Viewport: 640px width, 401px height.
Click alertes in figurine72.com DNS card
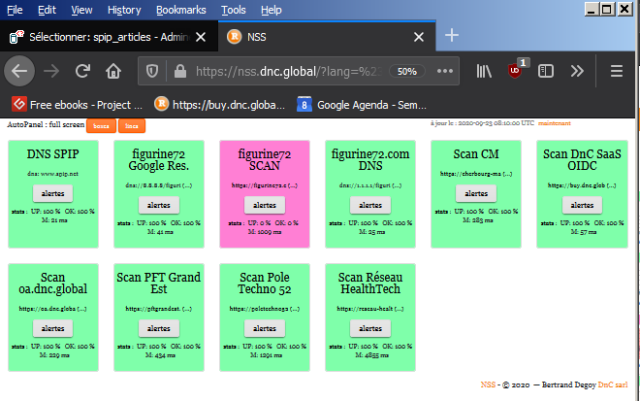click(370, 205)
